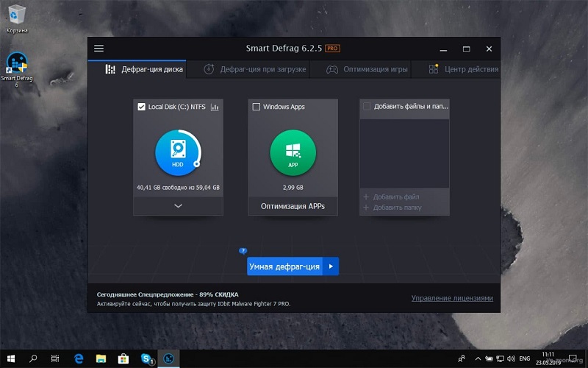Minimize the Smart Defrag window
Screen dimensions: 588x368
444,49
